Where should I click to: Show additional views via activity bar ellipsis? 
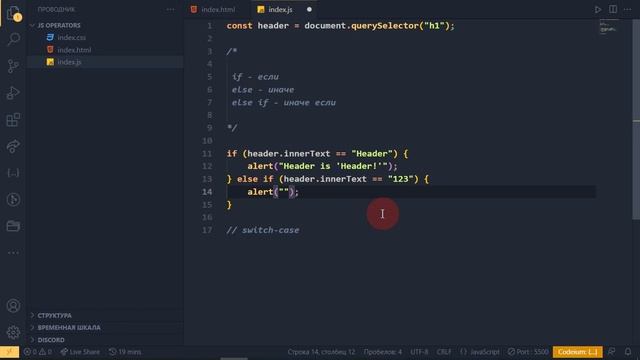point(13,253)
